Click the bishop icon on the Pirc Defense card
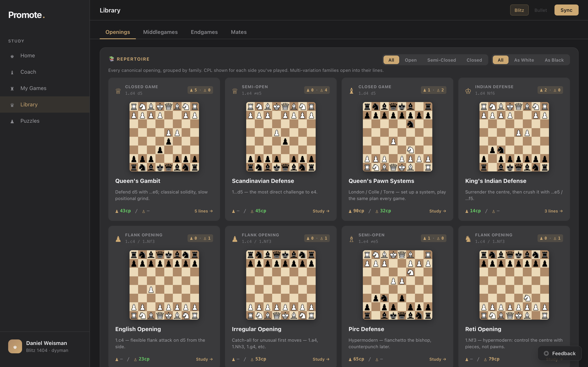588x367 pixels. [352, 238]
